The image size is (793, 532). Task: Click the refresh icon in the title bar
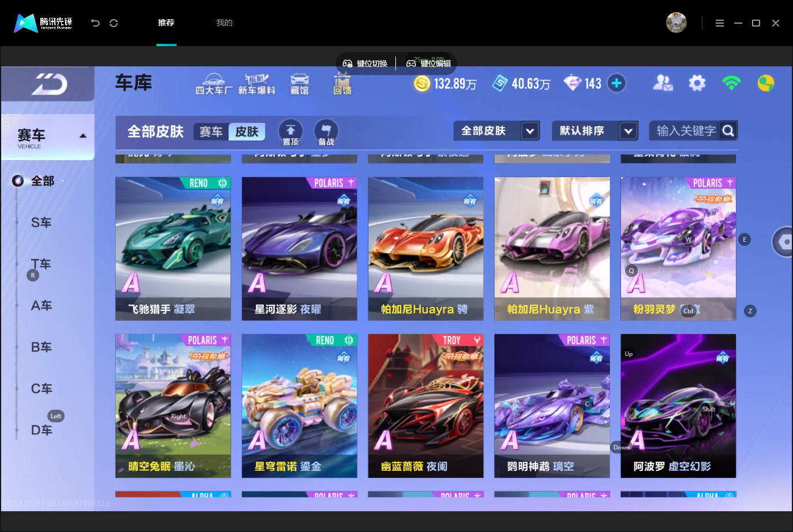coord(114,23)
